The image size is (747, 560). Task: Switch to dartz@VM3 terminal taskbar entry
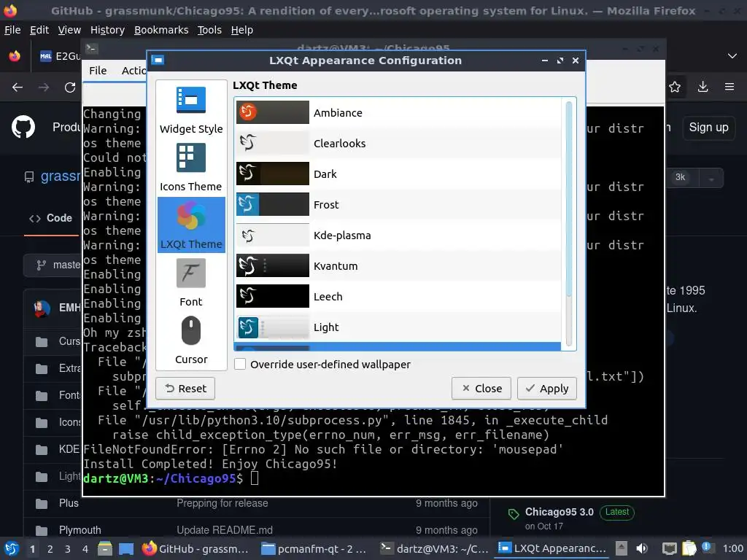point(435,549)
